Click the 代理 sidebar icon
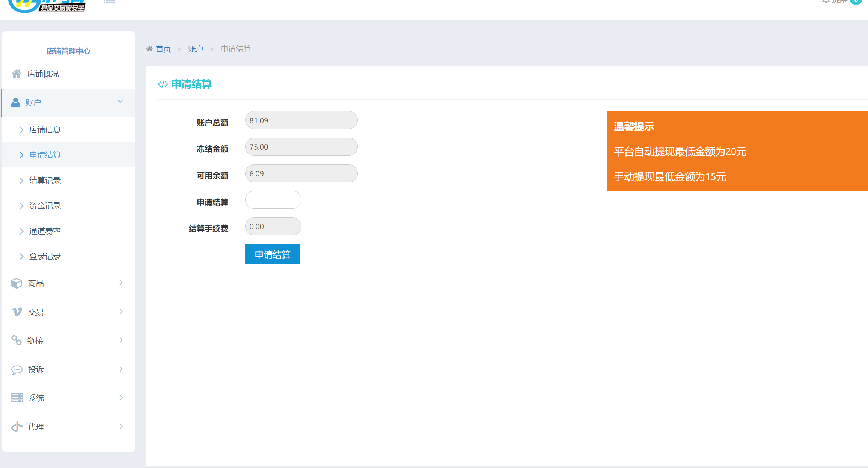Screen dimensions: 868x468 [x=17, y=427]
